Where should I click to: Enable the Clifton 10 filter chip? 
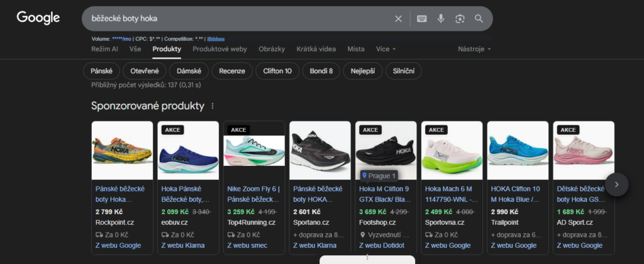click(277, 71)
